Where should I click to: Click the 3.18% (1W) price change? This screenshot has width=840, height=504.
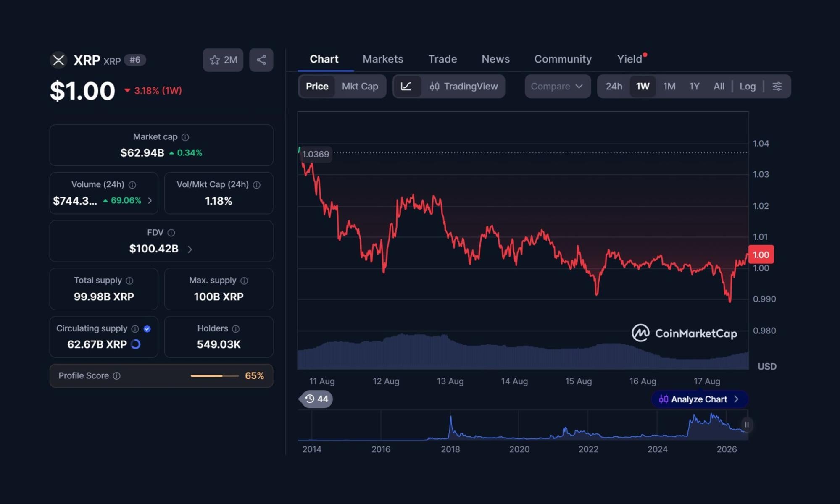(153, 91)
